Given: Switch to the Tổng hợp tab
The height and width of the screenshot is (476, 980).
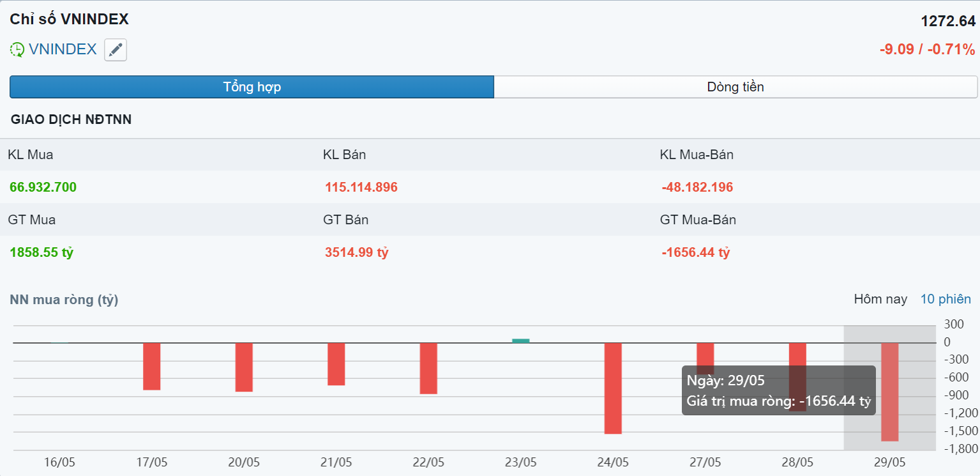Looking at the screenshot, I should click(x=252, y=87).
